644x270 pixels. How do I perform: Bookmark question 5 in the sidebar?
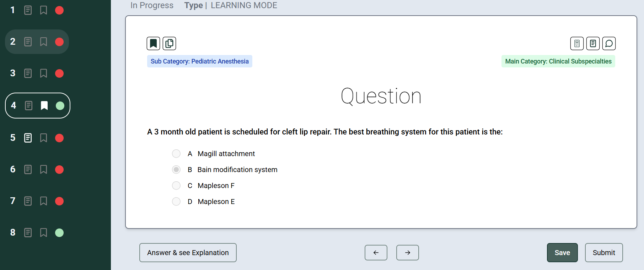(43, 138)
